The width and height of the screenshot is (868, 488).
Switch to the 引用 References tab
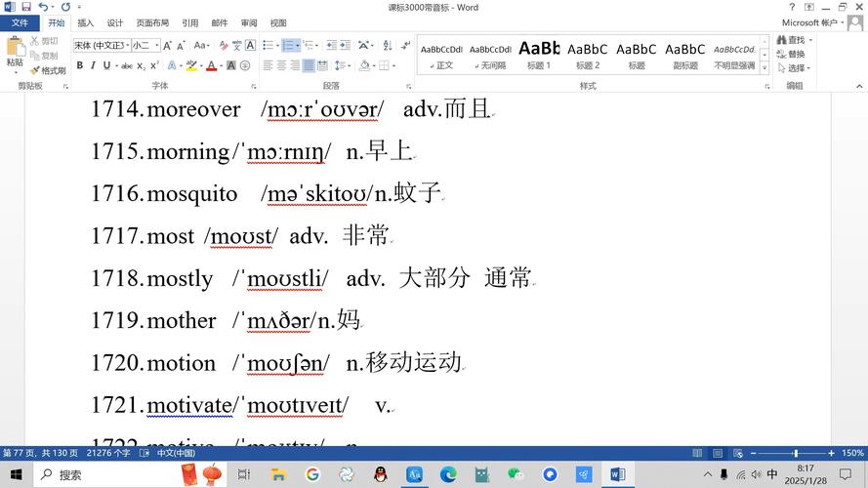[x=189, y=22]
